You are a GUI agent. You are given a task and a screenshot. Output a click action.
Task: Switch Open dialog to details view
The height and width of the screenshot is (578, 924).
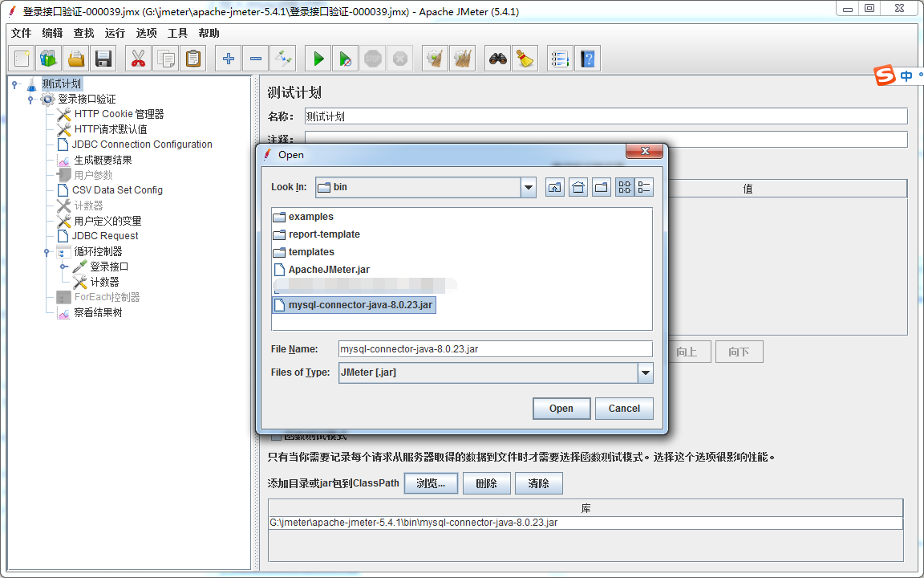click(644, 188)
